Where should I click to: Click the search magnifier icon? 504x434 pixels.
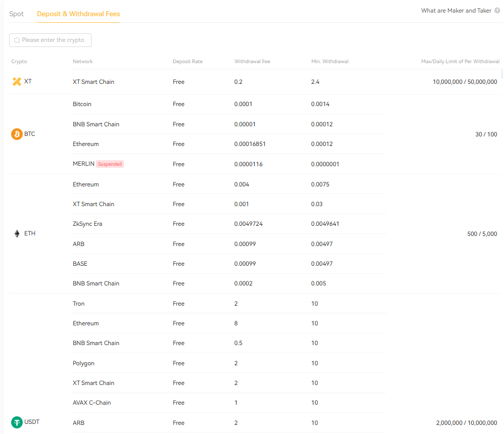point(17,40)
